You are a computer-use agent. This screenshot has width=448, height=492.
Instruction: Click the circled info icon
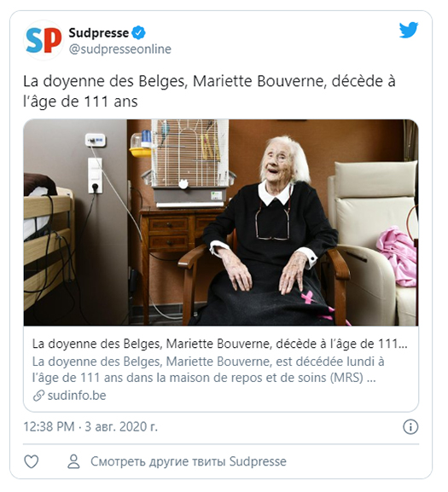[410, 427]
